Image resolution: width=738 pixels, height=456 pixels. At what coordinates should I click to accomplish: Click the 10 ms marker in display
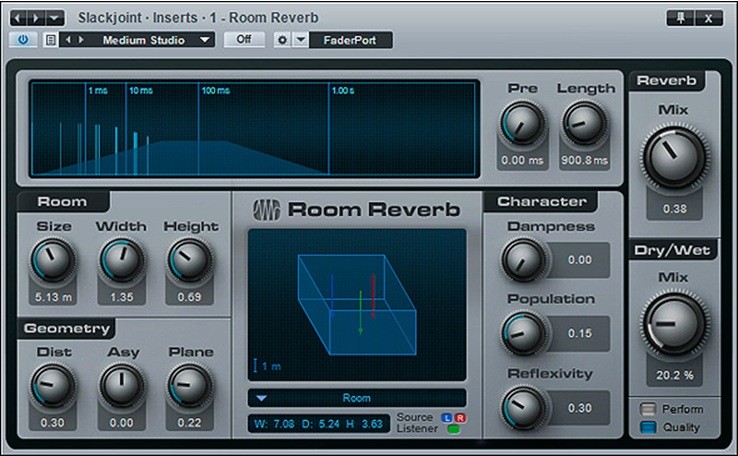pos(141,90)
